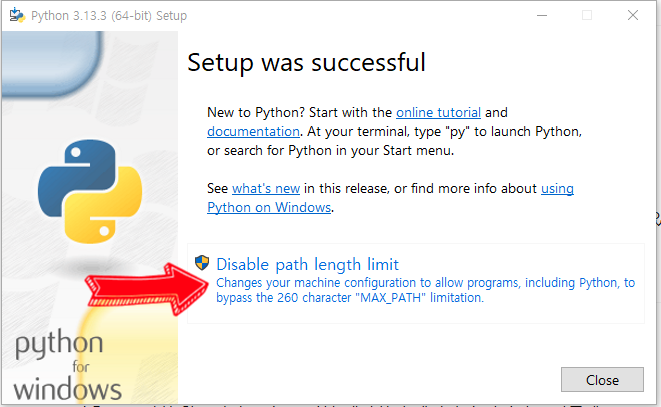Click the blue and yellow Python logo
Viewport: 661px width, 407px height.
pyautogui.click(x=90, y=191)
